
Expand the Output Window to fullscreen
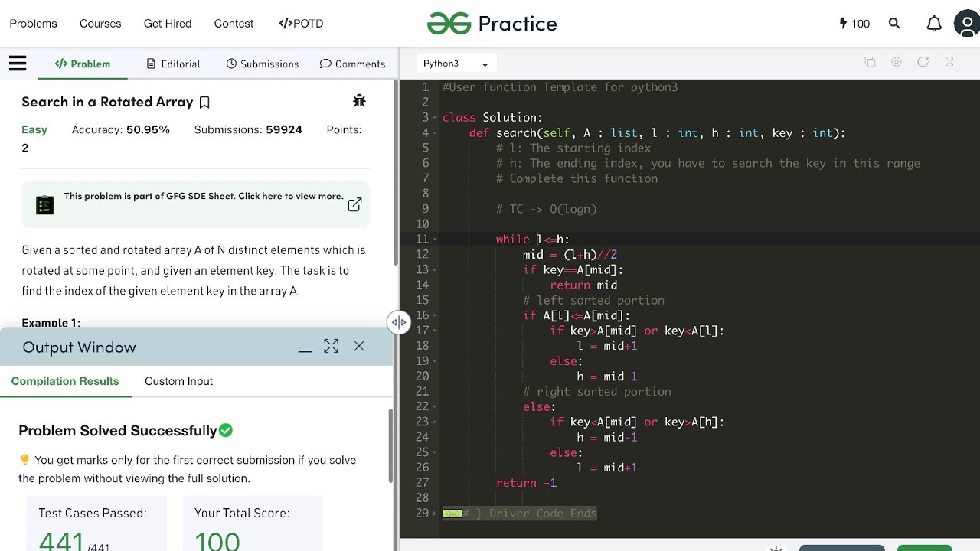pyautogui.click(x=331, y=347)
